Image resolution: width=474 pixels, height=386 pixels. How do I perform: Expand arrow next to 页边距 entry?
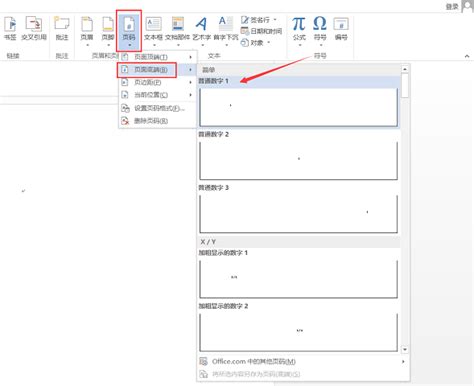[191, 82]
